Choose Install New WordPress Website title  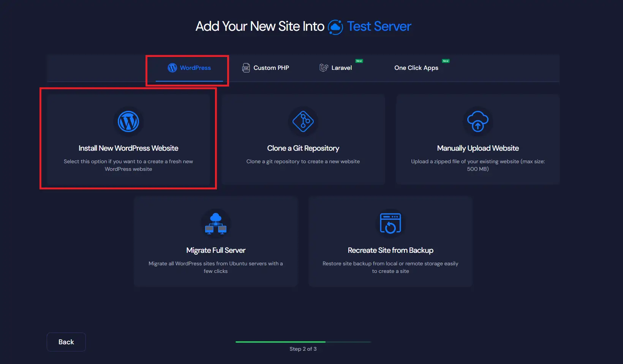pos(128,148)
